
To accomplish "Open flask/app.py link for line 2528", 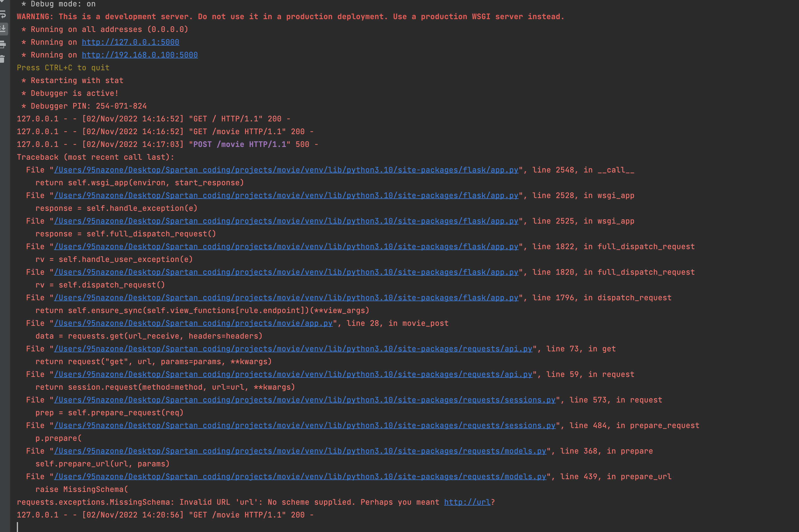I will [286, 195].
